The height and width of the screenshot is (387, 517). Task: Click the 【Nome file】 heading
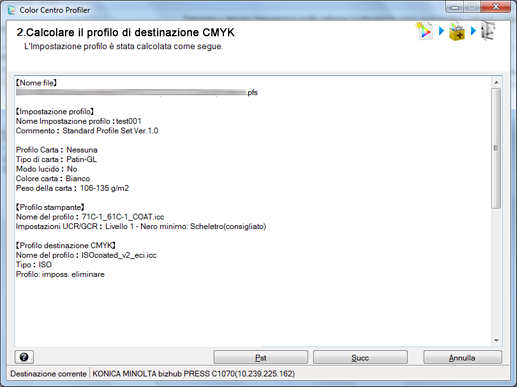tap(36, 83)
